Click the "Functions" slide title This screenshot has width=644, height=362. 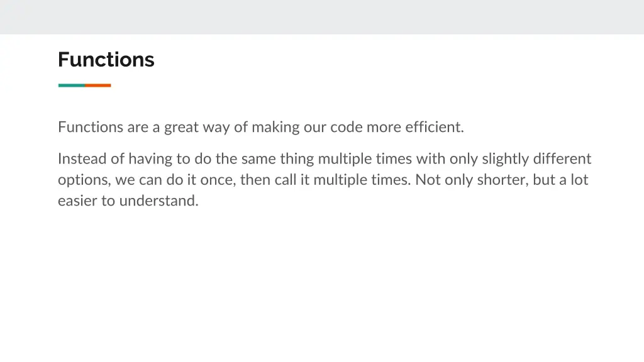pos(106,60)
